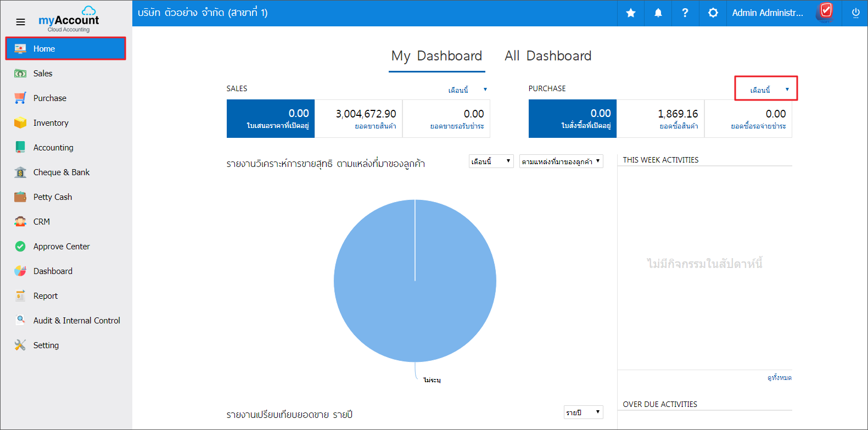Open notifications bell icon
Viewport: 868px width, 430px height.
[658, 13]
